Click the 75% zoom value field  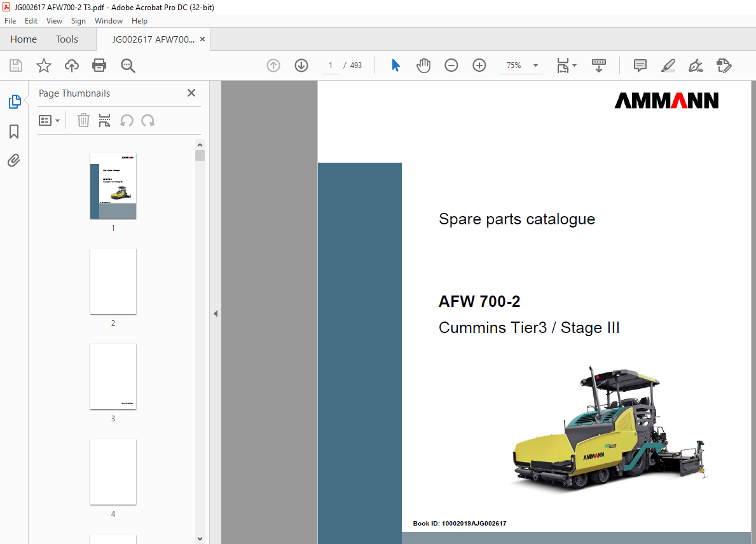tap(514, 65)
